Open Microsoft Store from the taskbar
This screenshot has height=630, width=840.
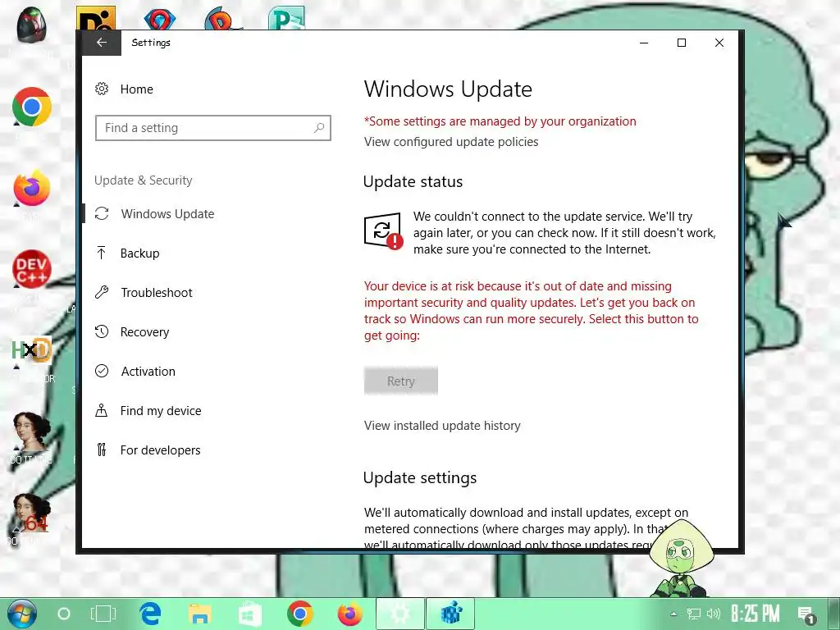(x=249, y=614)
